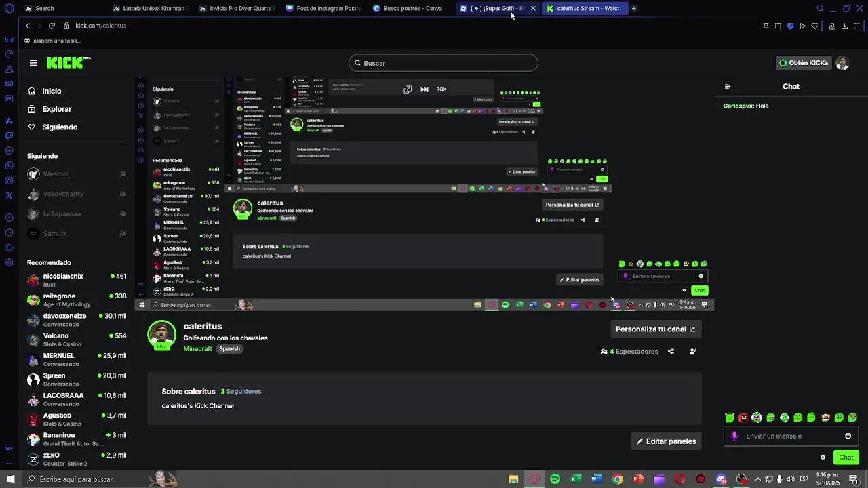
Task: Click the Spanish language tag
Action: [229, 349]
